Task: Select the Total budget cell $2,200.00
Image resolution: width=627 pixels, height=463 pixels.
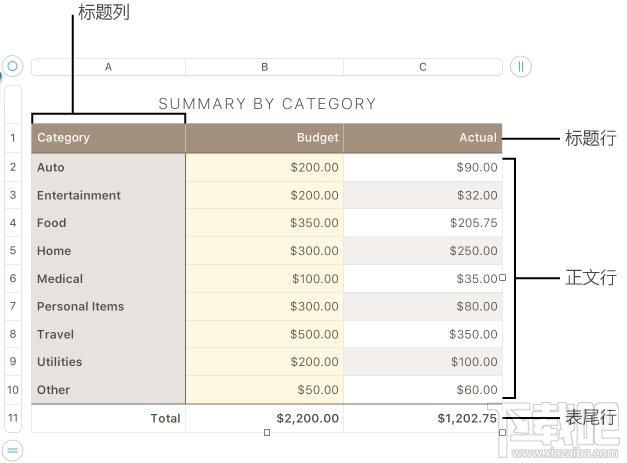Action: 265,418
